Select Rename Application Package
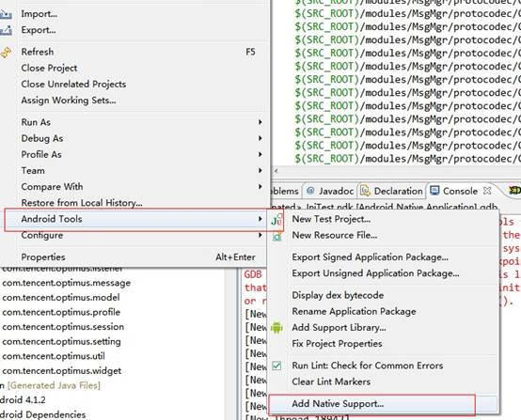This screenshot has height=420, width=521. 383,311
